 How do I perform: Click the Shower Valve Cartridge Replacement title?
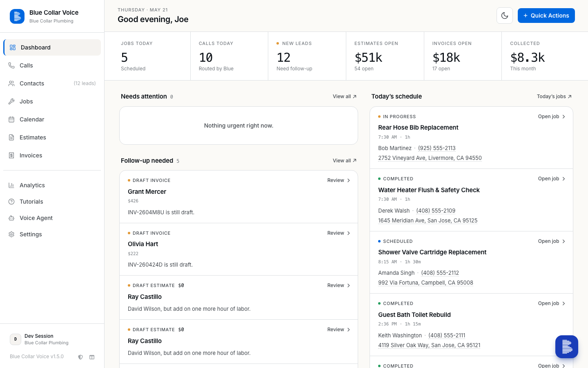pos(432,252)
